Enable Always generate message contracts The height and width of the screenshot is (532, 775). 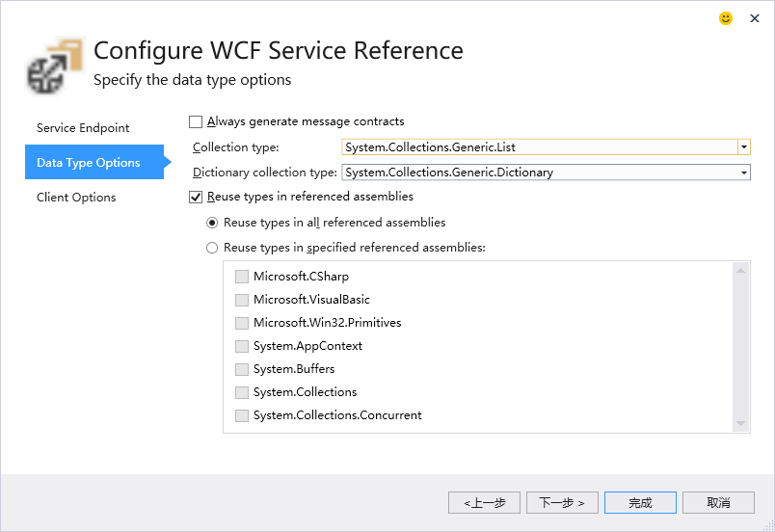[x=196, y=121]
